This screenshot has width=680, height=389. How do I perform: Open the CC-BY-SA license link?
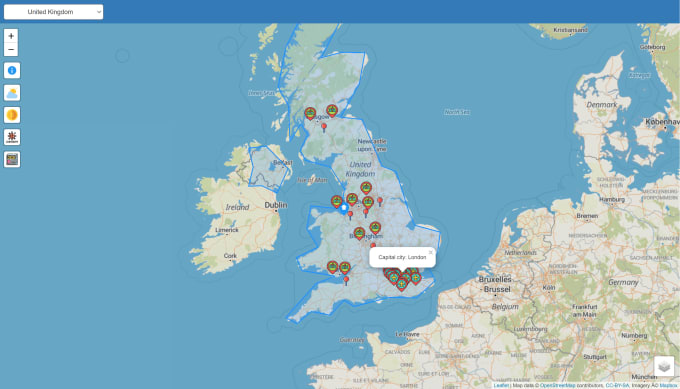[x=617, y=385]
